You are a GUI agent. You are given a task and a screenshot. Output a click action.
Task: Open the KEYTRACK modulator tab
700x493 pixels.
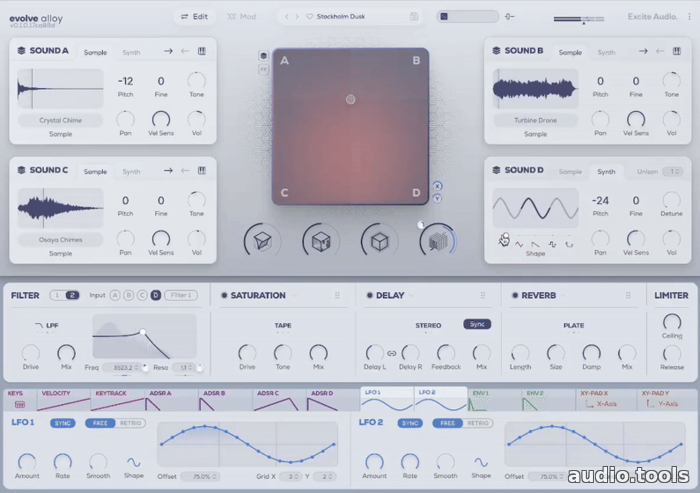pos(118,400)
